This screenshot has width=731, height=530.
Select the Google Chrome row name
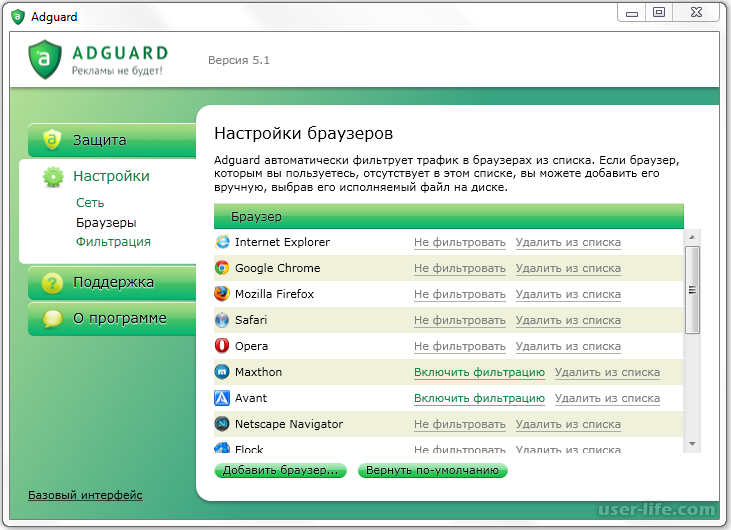pyautogui.click(x=278, y=268)
